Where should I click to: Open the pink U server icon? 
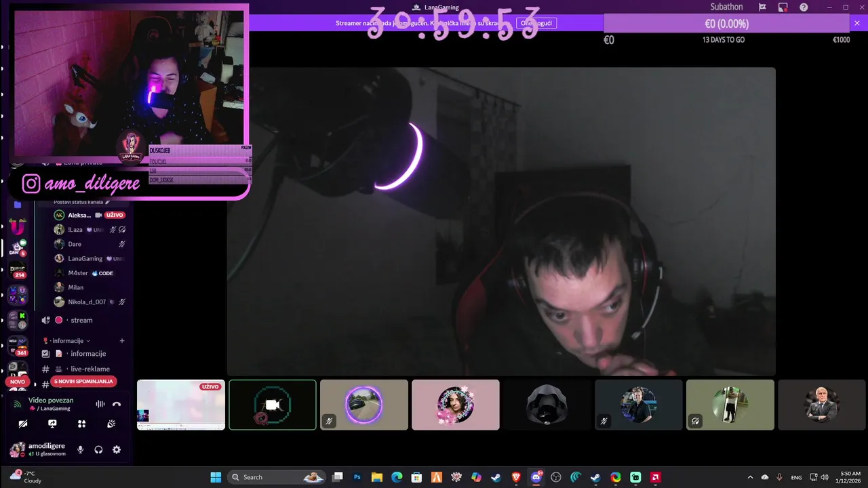(x=18, y=226)
